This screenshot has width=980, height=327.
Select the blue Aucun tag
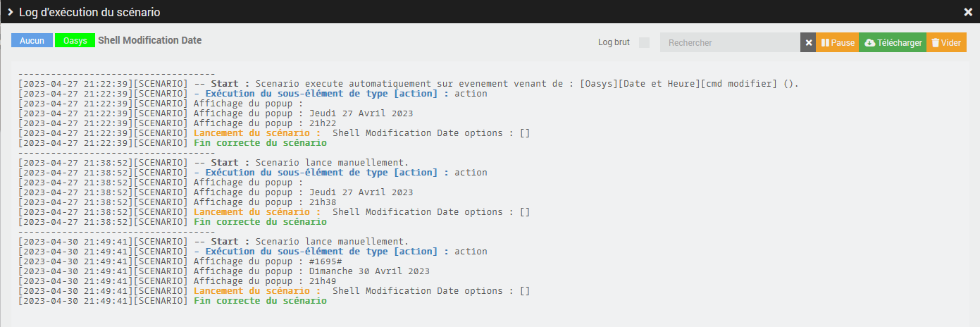pyautogui.click(x=32, y=41)
